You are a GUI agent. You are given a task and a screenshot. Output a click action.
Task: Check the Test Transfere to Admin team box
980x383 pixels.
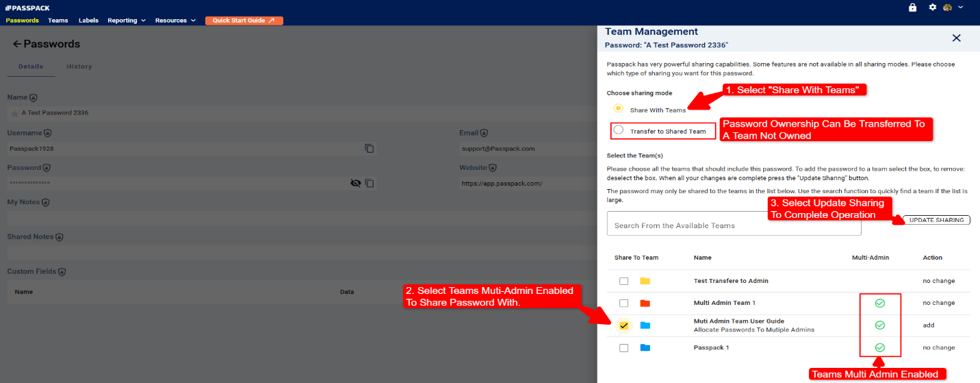click(x=623, y=281)
